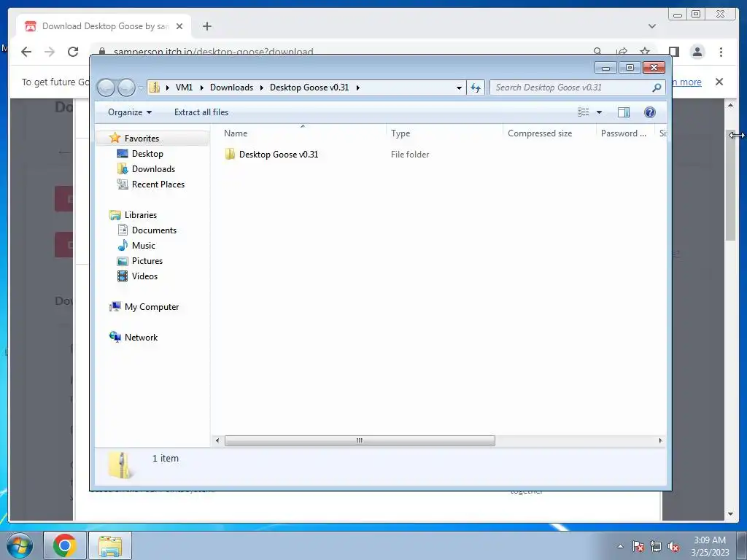This screenshot has width=747, height=560.
Task: Sort by the Type column header
Action: click(x=444, y=133)
